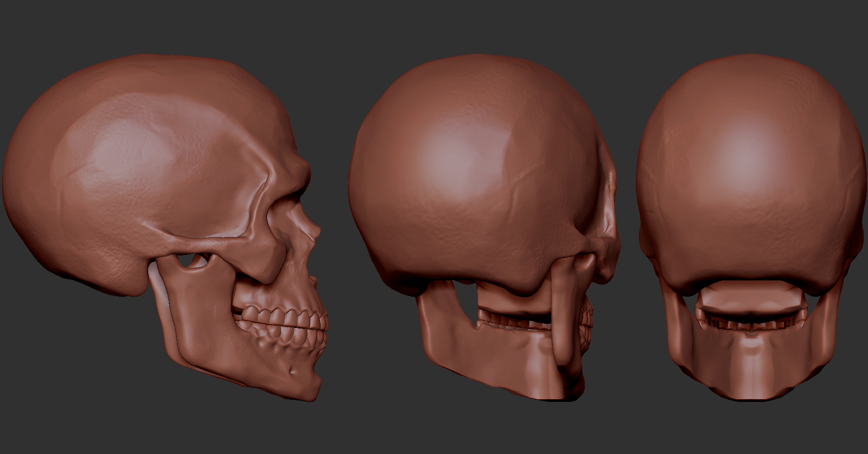Select the side-profile skull model

[x=165, y=228]
